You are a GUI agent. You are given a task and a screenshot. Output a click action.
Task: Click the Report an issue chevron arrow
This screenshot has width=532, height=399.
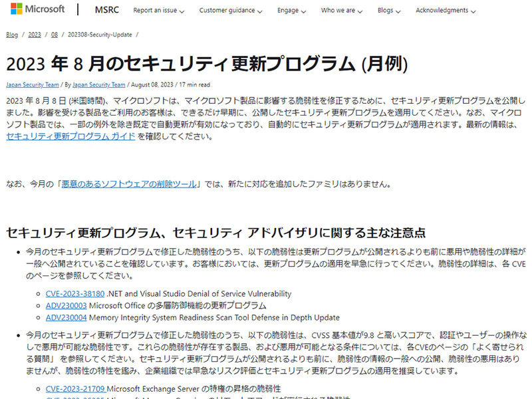[x=182, y=11]
